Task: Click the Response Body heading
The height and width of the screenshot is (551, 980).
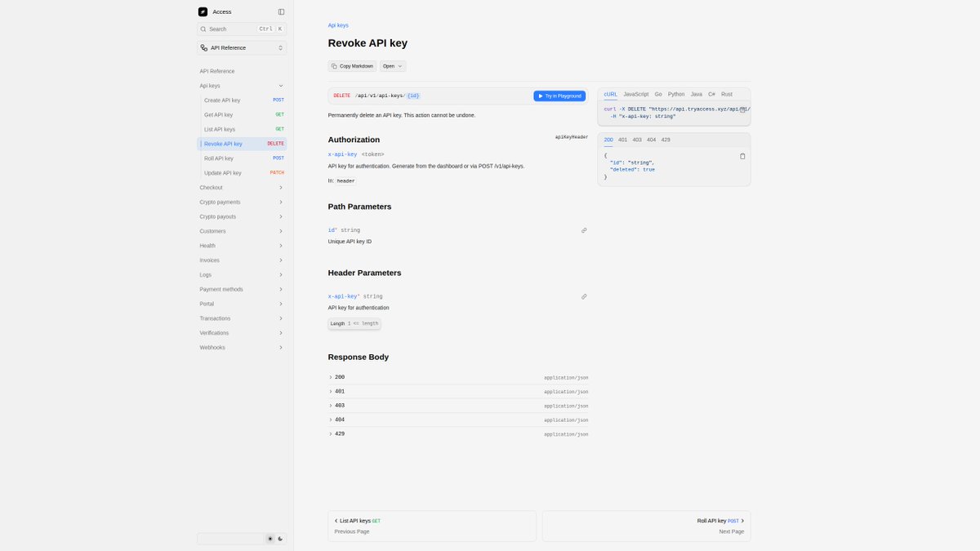Action: tap(359, 357)
